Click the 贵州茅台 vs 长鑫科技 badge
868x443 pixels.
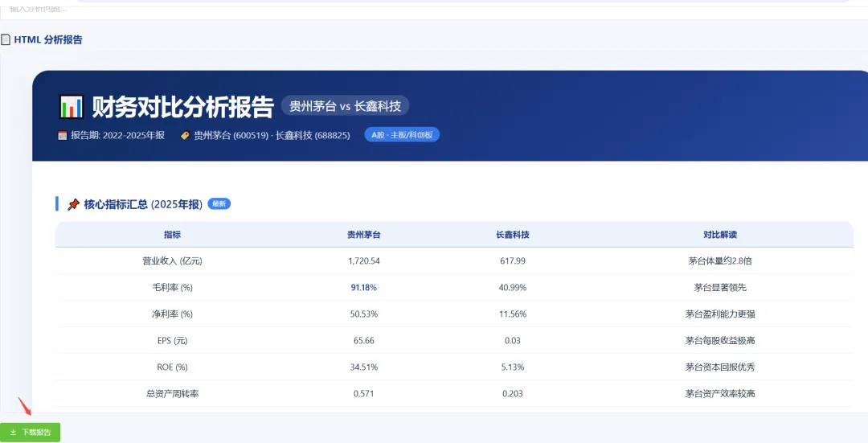click(x=345, y=106)
